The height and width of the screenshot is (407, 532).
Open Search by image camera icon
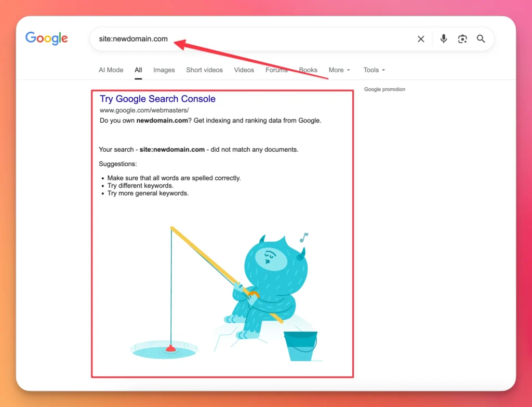(x=462, y=39)
